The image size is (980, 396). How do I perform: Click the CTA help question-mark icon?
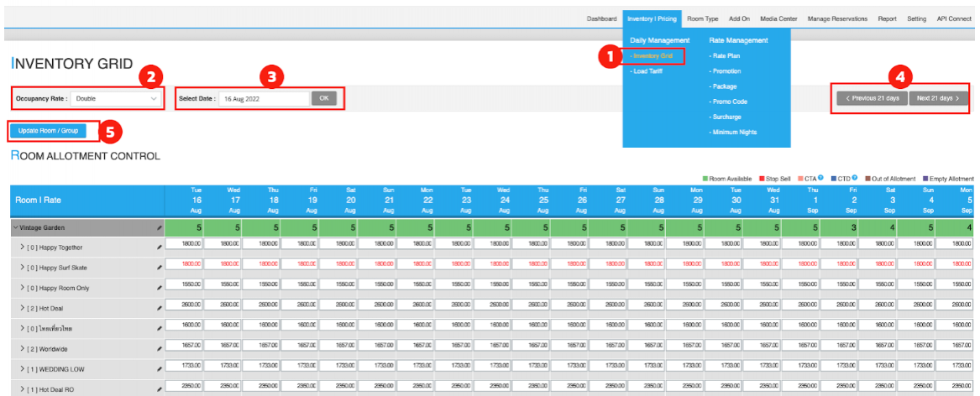coord(819,178)
